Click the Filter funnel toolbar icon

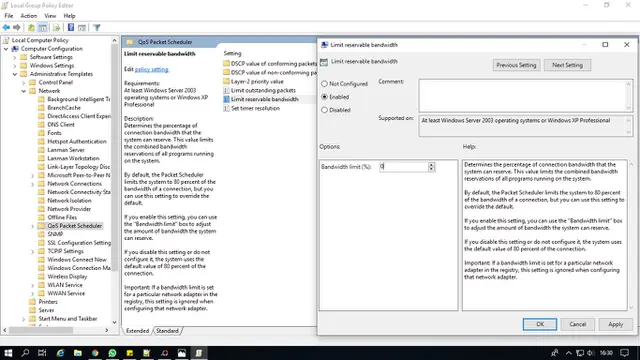tap(96, 27)
